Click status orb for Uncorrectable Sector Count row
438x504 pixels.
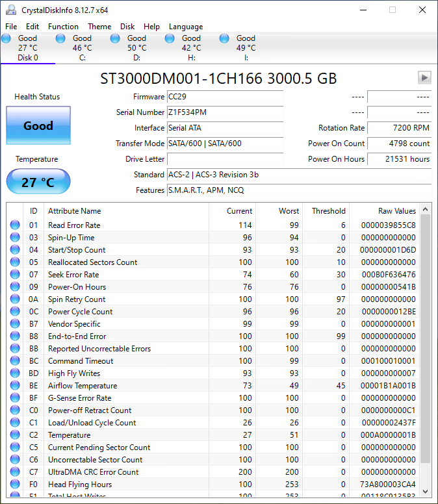click(15, 459)
